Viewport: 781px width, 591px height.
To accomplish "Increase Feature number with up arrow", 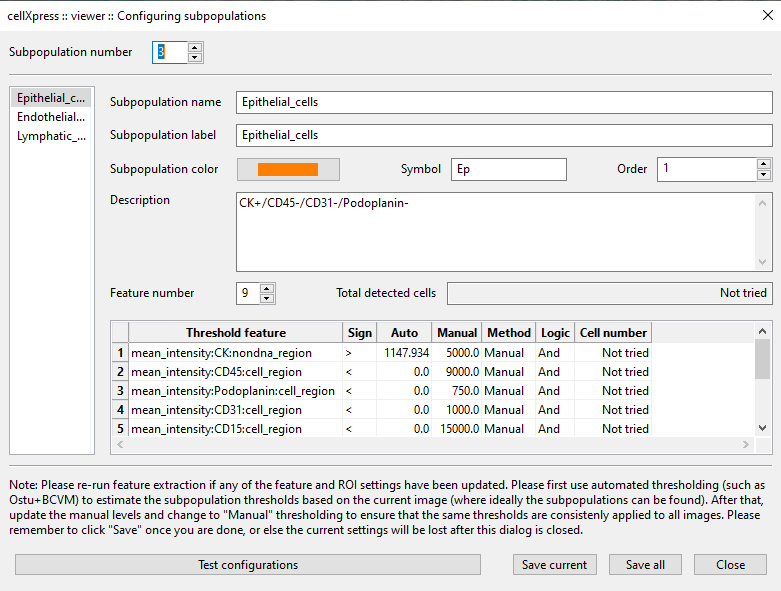I will [267, 288].
